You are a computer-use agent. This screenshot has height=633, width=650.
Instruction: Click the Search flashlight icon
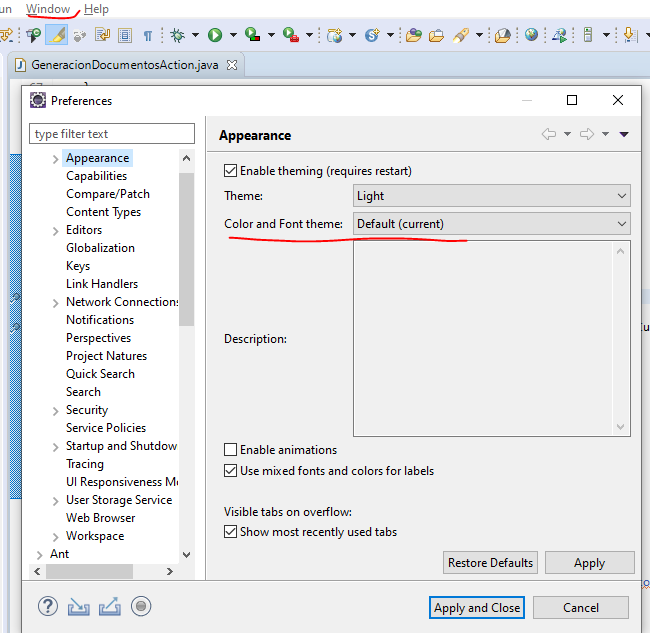click(461, 36)
